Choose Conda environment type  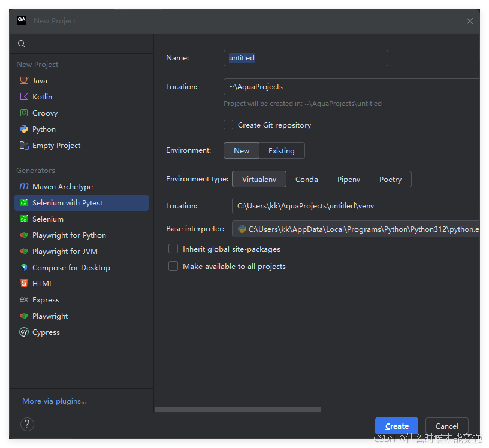click(307, 179)
